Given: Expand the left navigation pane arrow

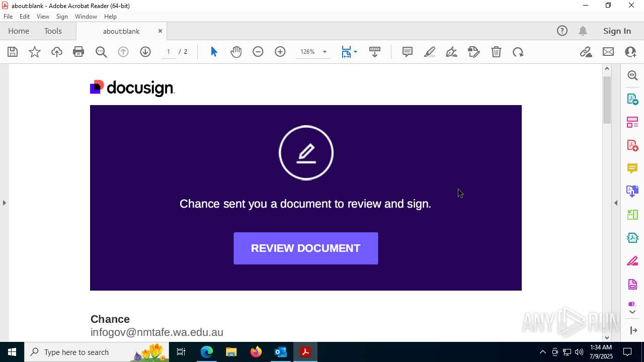Looking at the screenshot, I should [4, 203].
